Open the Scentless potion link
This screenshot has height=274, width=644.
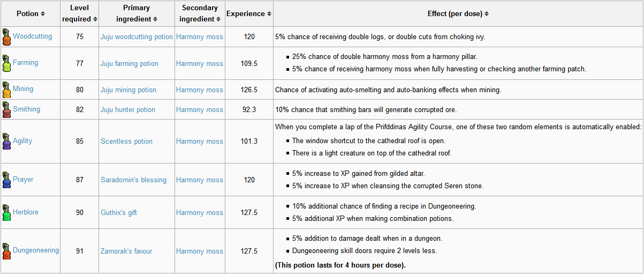(126, 141)
